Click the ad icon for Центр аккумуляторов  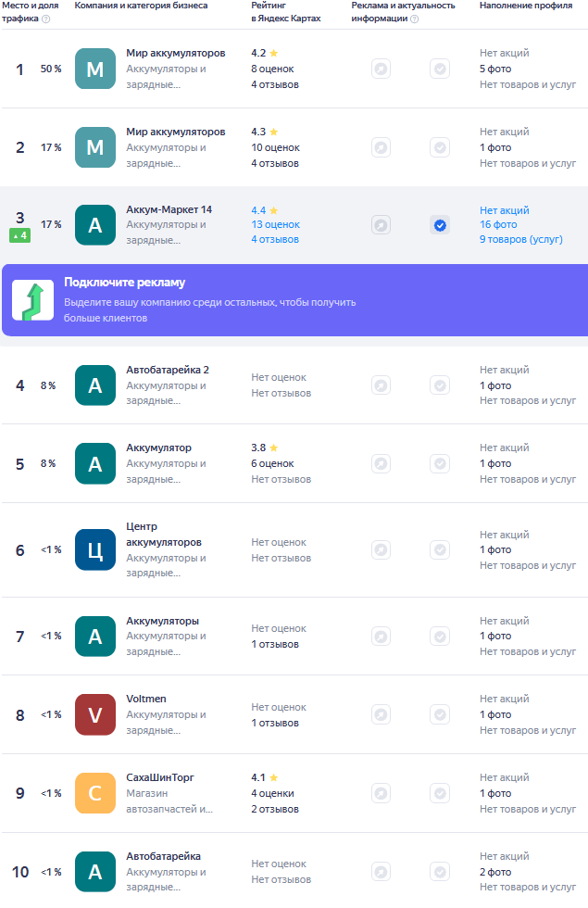381,549
